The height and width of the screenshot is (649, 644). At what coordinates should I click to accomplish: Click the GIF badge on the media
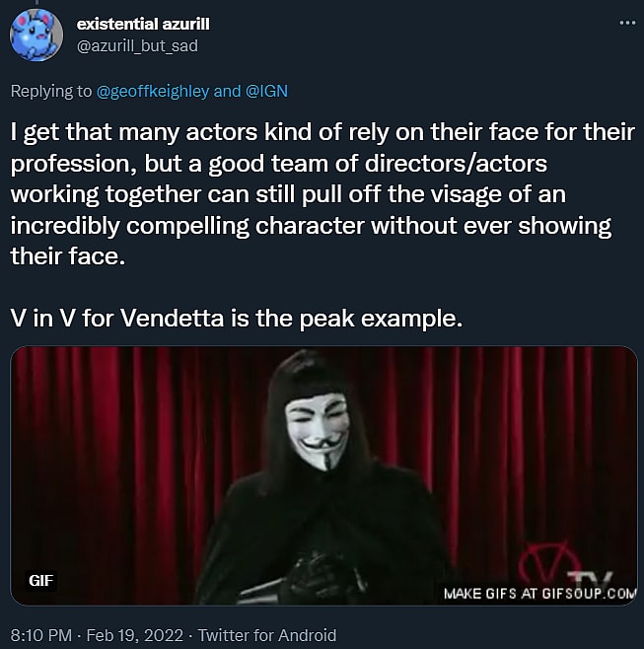40,580
